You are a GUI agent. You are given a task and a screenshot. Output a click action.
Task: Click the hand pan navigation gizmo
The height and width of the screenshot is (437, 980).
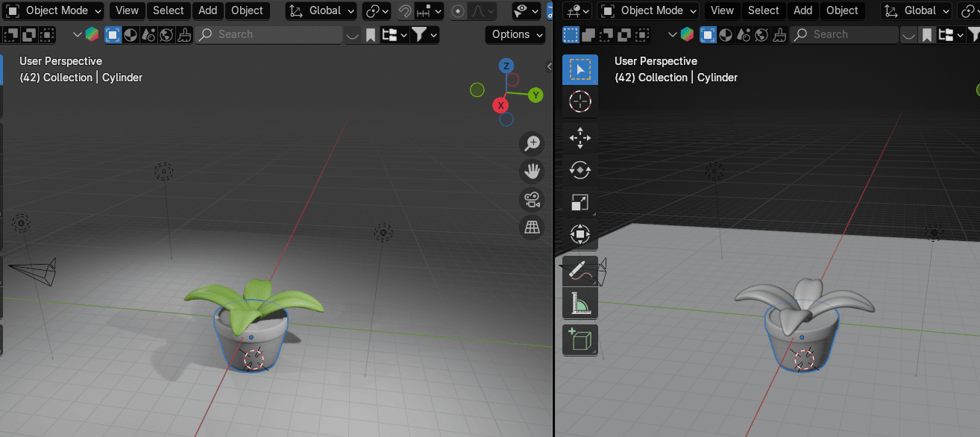pyautogui.click(x=532, y=172)
